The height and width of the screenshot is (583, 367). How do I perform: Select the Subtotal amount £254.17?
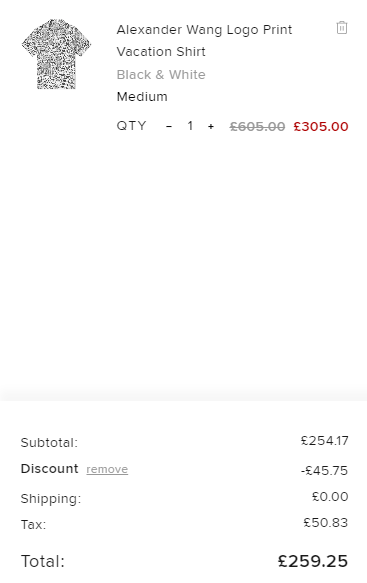[x=325, y=441]
